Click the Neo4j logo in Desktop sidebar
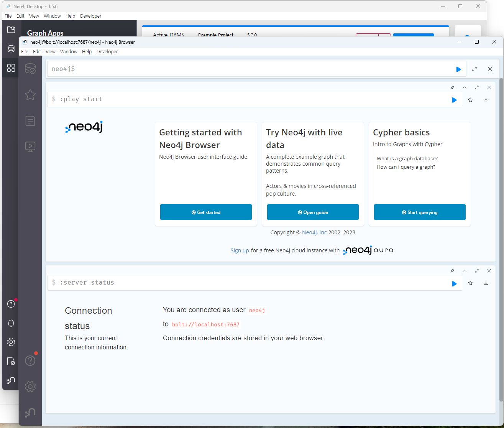Viewport: 504px width, 428px height. point(11,380)
